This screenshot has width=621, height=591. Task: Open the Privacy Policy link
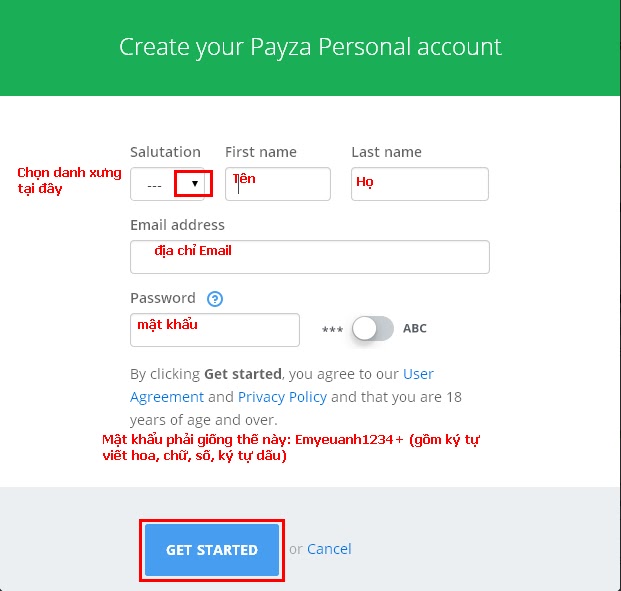282,397
